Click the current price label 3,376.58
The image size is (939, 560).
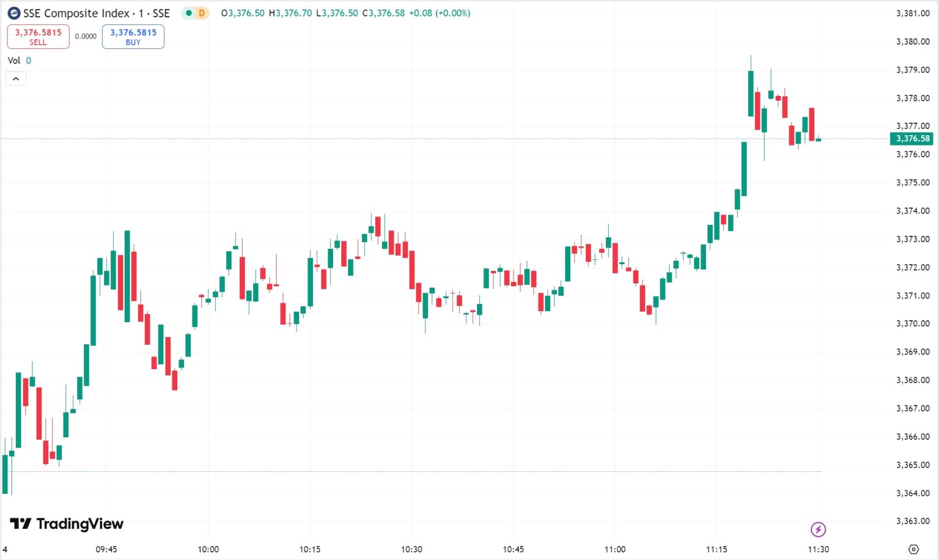(x=912, y=139)
